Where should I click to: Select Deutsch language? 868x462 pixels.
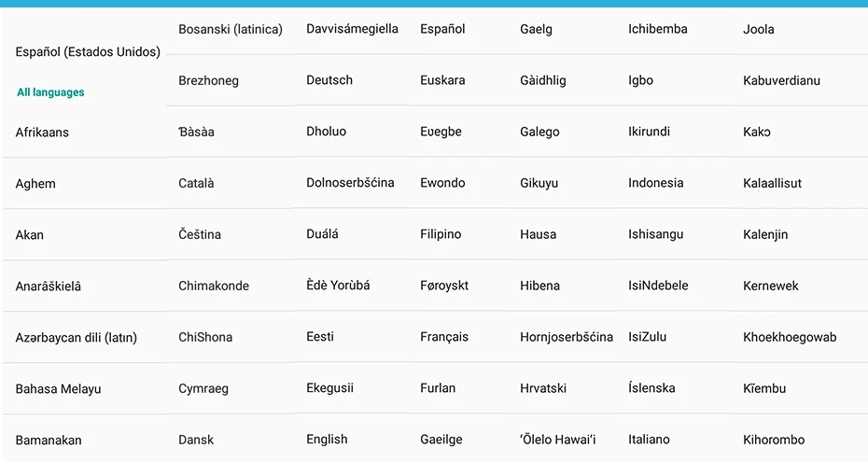pos(329,80)
